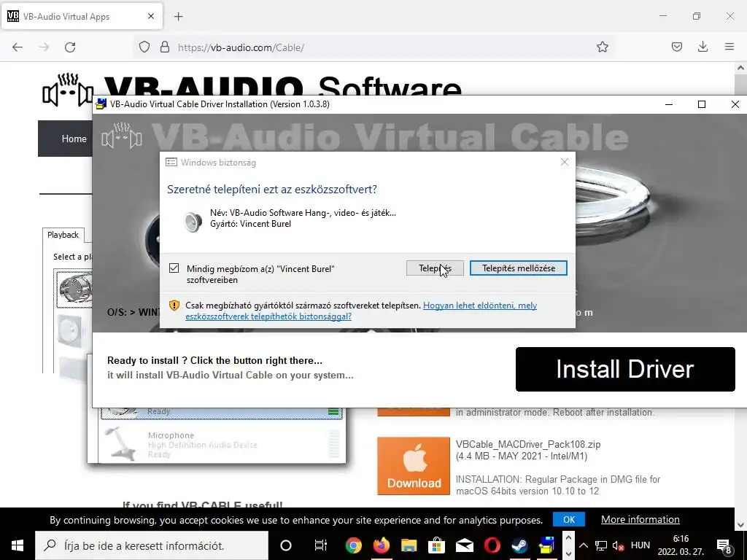Screen dimensions: 747x560
Task: Open Firefox downloads panel
Action: coord(703,47)
